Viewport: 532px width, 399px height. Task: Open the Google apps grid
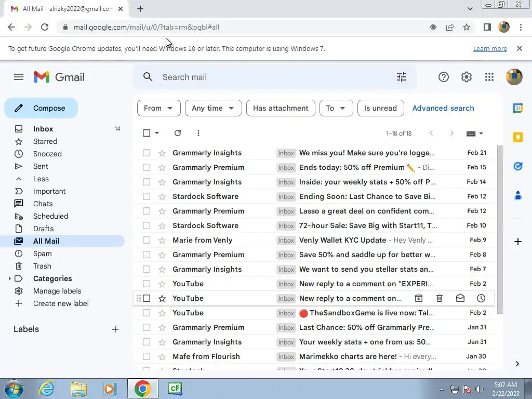point(489,77)
